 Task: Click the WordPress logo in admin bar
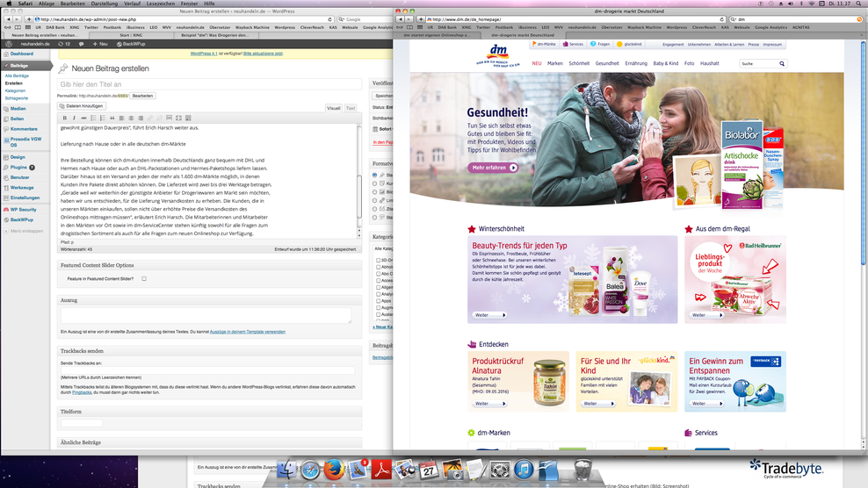(x=8, y=44)
